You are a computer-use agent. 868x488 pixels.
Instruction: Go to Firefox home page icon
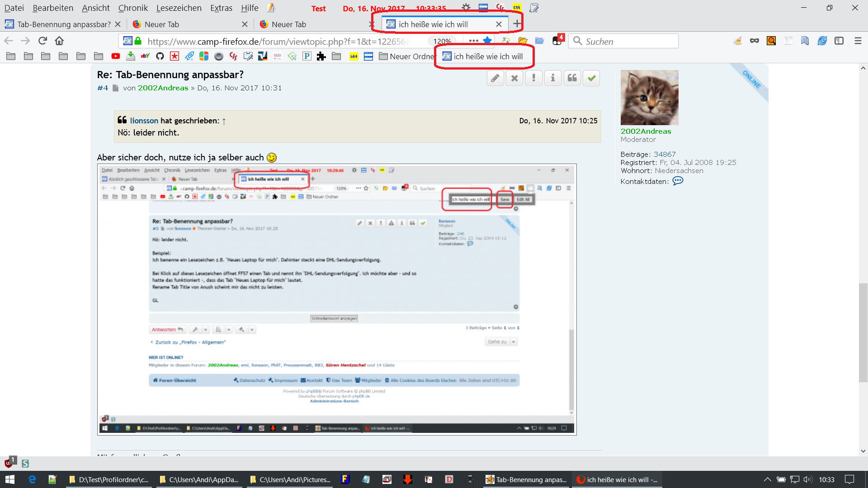pyautogui.click(x=59, y=41)
